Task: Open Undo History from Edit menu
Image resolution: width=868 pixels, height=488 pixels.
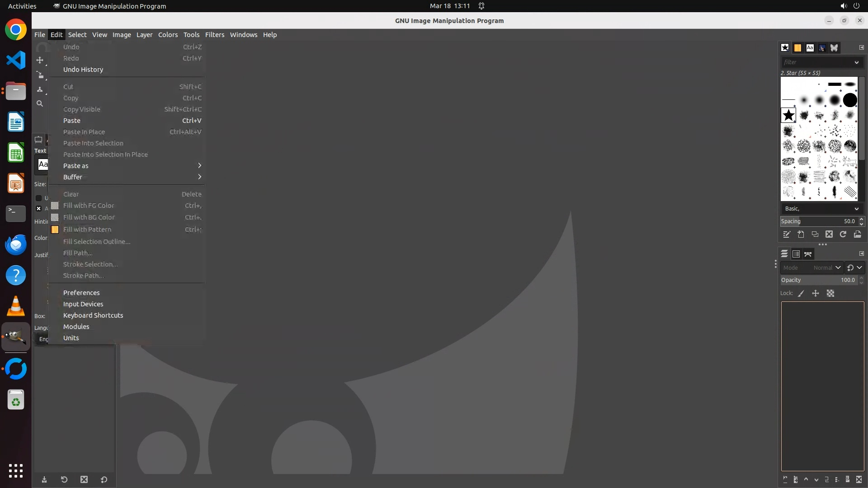Action: pos(83,70)
